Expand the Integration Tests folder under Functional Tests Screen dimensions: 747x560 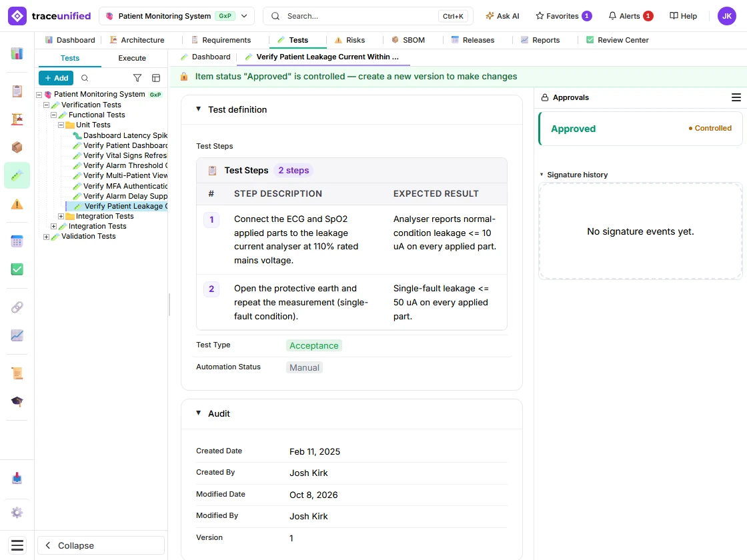point(61,216)
